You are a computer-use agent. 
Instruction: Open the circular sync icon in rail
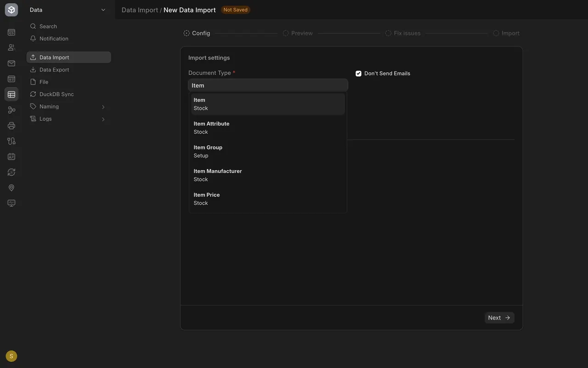tap(11, 172)
